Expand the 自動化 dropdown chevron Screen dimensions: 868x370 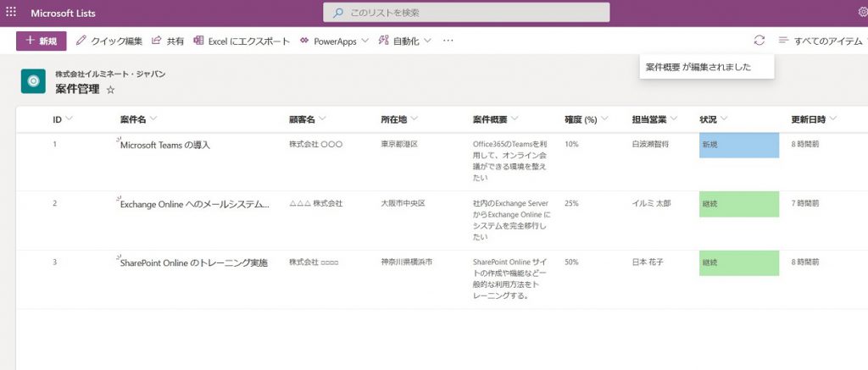[x=427, y=41]
